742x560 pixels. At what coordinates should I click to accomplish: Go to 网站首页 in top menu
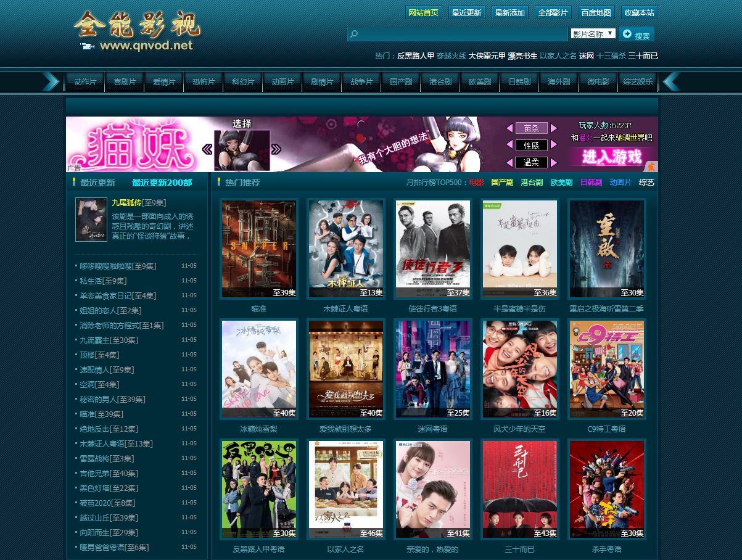click(x=423, y=13)
